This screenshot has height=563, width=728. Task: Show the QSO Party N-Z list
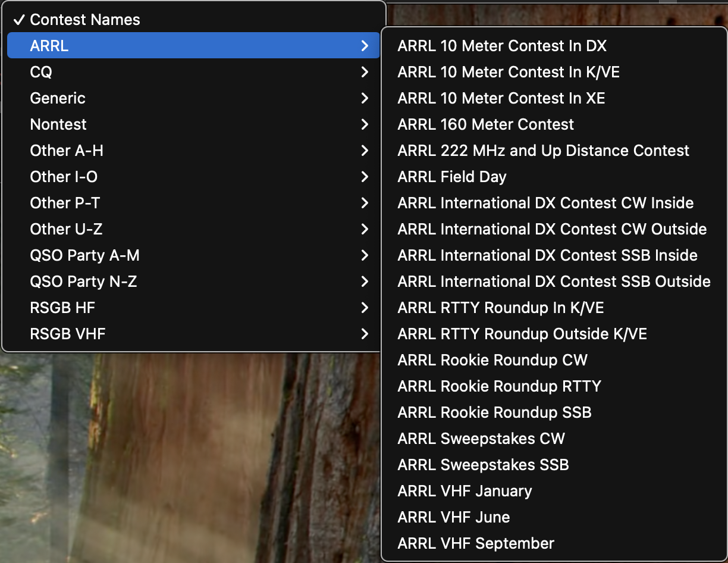tap(193, 281)
